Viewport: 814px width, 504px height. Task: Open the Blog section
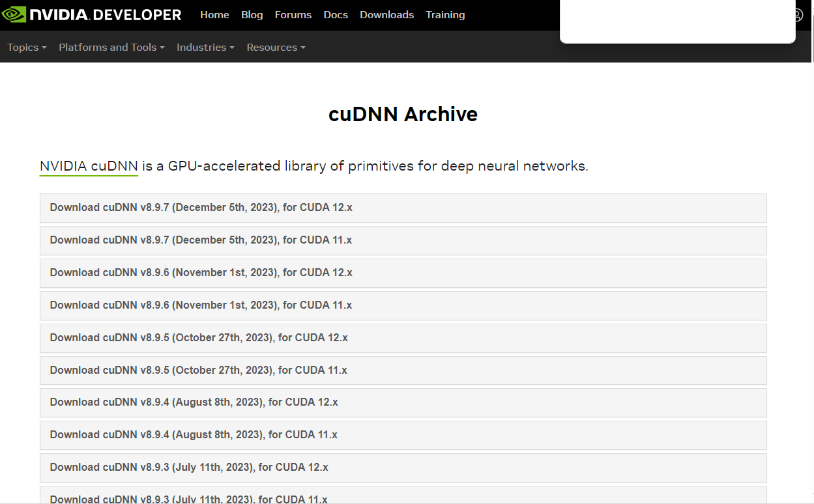252,14
